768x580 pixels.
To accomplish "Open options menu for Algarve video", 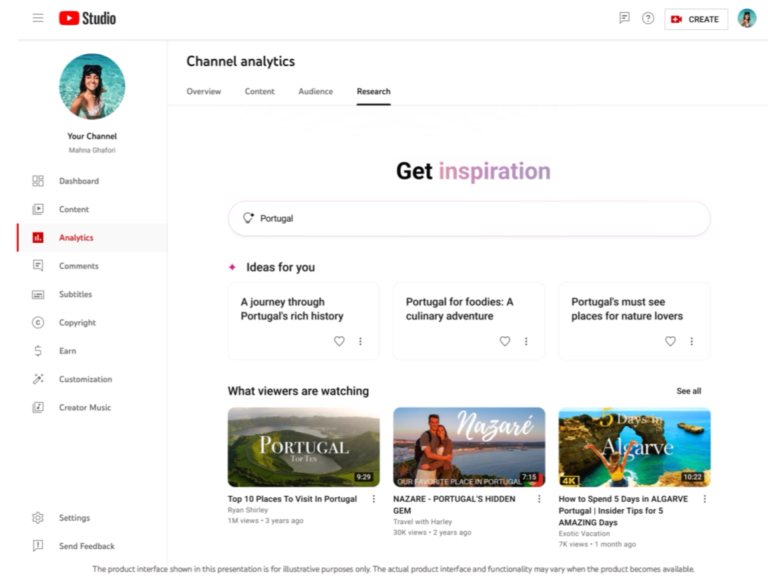I will (x=705, y=499).
